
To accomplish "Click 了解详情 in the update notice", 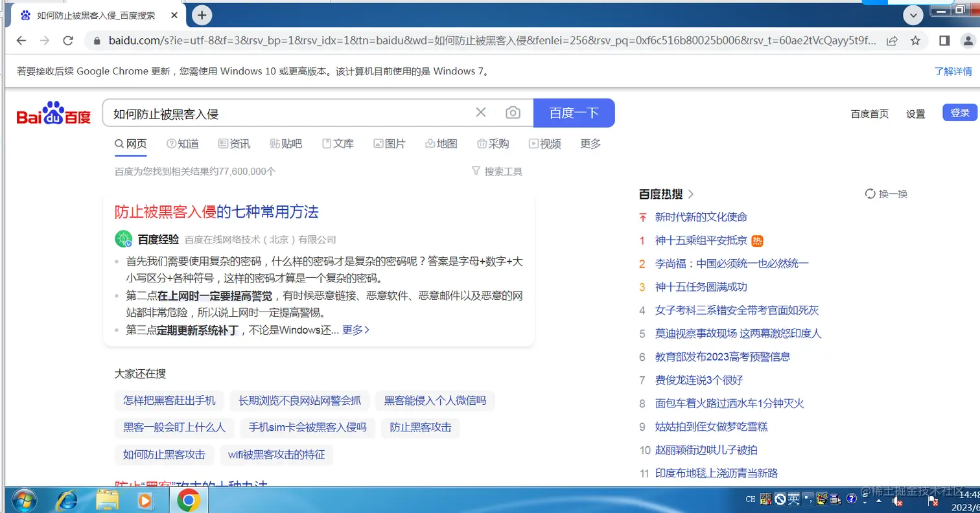I will [x=953, y=71].
